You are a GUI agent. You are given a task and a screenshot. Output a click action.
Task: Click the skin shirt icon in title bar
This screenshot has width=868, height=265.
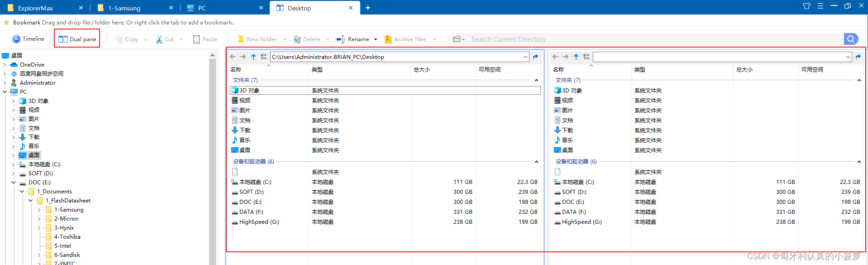[806, 6]
